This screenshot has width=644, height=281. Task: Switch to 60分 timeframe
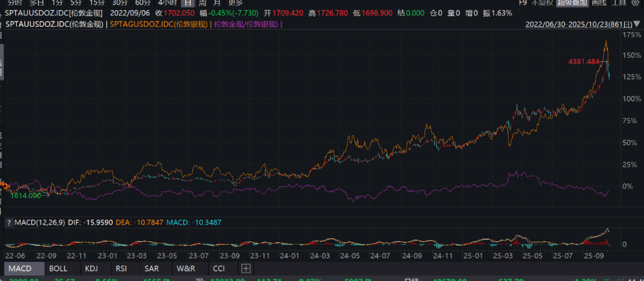[x=143, y=2]
